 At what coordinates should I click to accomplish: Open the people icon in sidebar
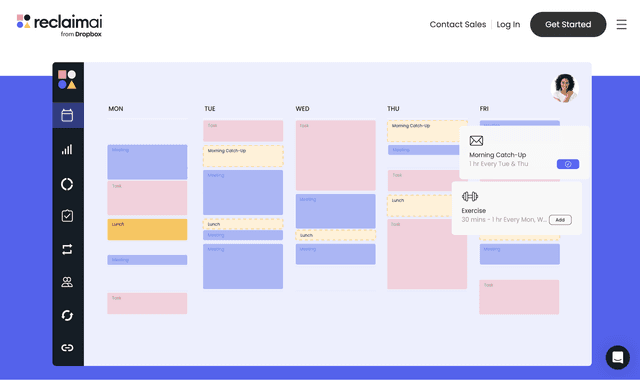click(67, 282)
